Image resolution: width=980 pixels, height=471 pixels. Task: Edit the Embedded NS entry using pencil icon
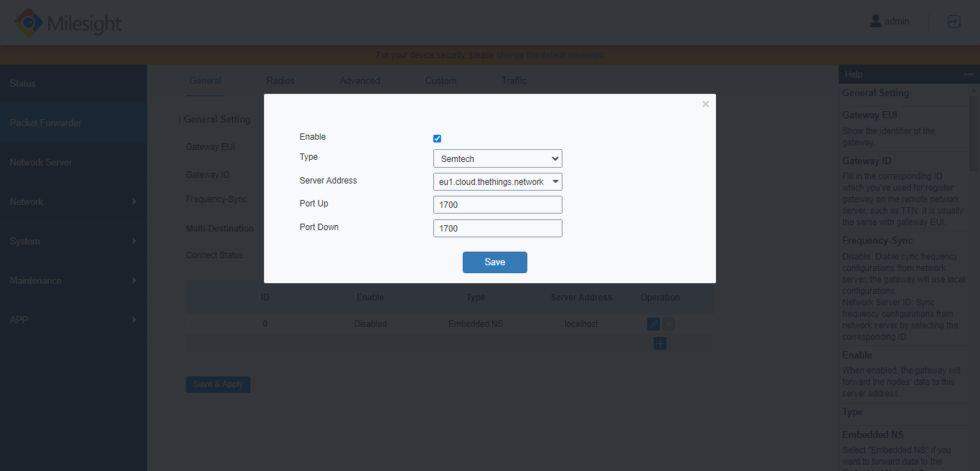(x=652, y=323)
